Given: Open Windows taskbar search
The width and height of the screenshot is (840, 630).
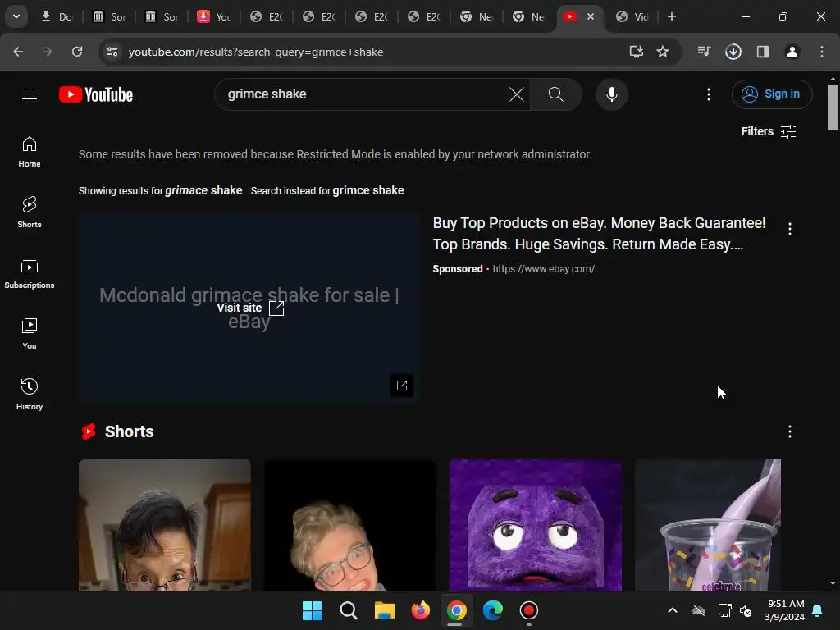Looking at the screenshot, I should (x=348, y=610).
